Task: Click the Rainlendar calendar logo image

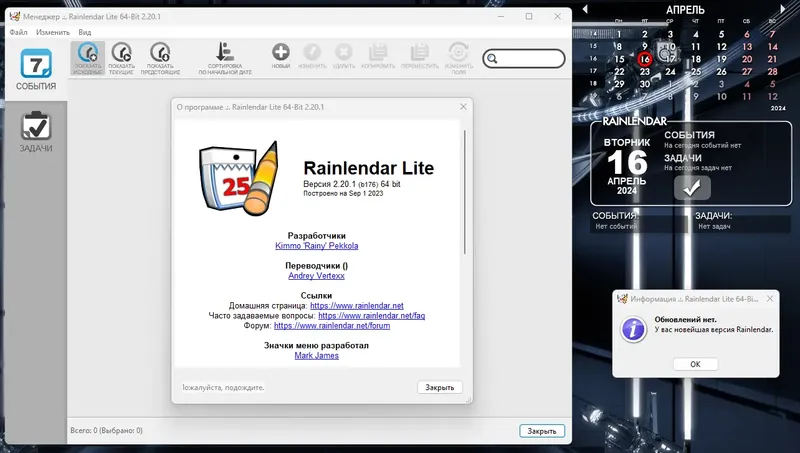Action: coord(239,179)
